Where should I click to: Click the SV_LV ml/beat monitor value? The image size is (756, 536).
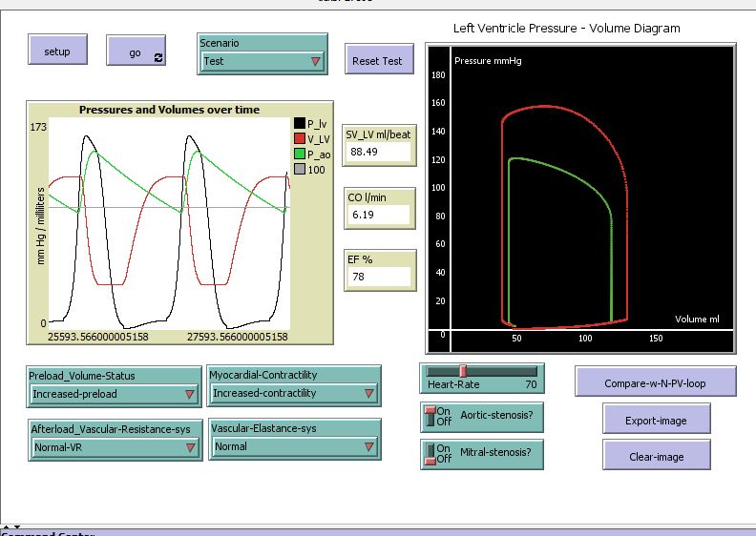[x=379, y=152]
